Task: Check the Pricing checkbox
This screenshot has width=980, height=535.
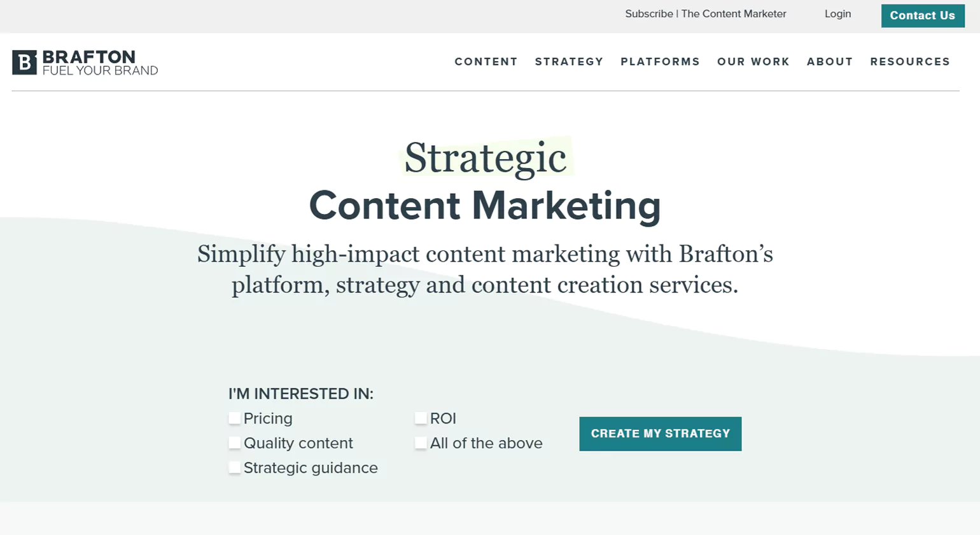Action: pyautogui.click(x=235, y=418)
